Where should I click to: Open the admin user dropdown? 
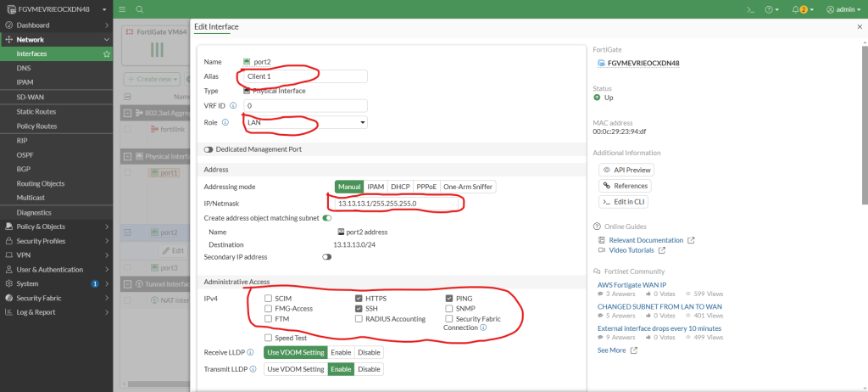839,9
